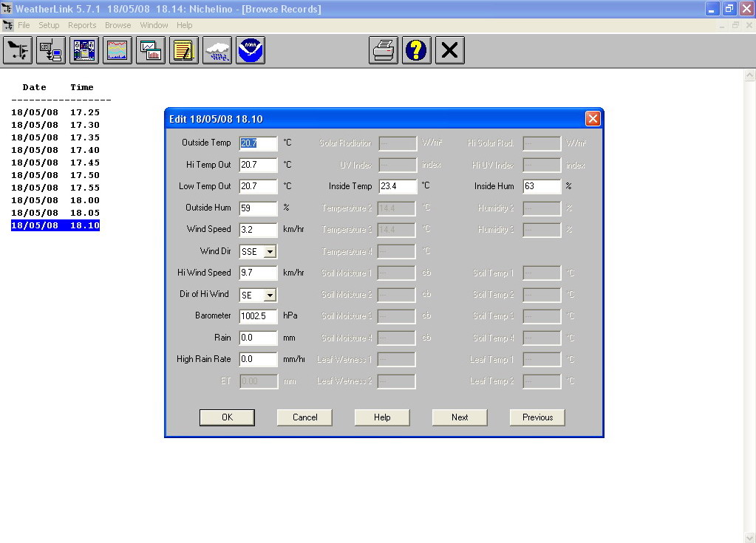Click the Inside Temp field
Image resolution: width=756 pixels, height=543 pixels.
click(x=398, y=186)
